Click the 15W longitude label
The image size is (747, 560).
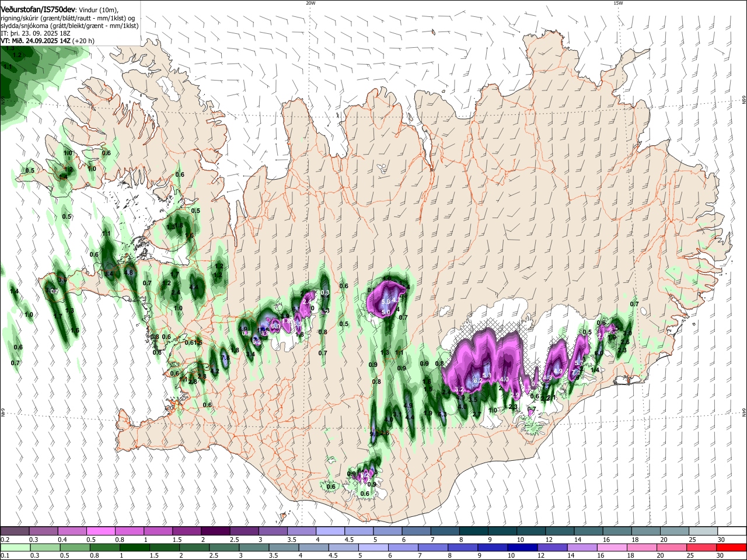618,3
